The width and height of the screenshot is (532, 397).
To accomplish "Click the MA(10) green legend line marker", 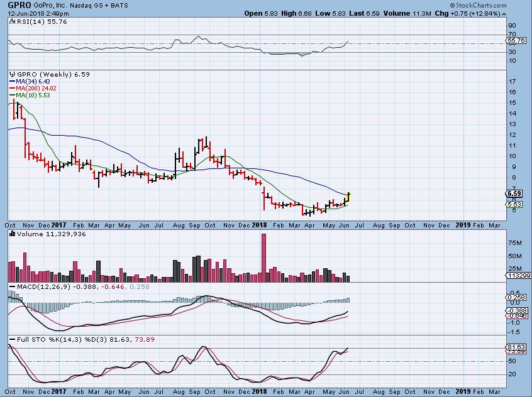I will click(x=12, y=95).
